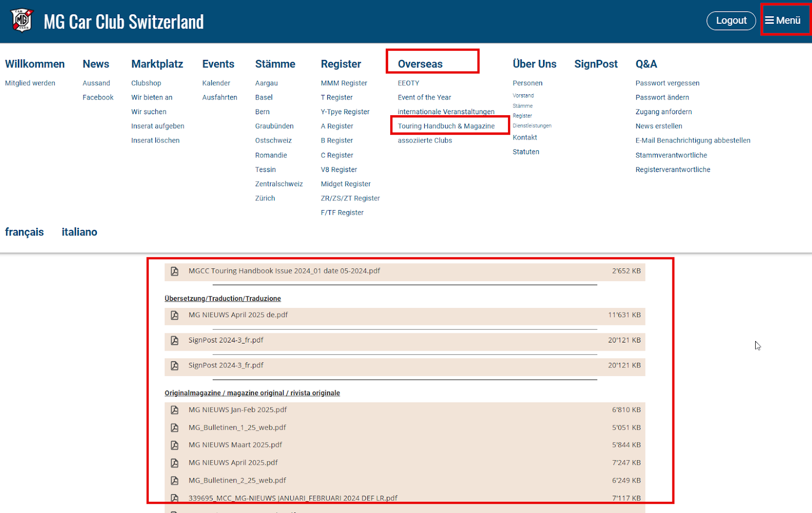Click PDF icon for MG_Bulletinen_1_25_web.pdf
Image resolution: width=812 pixels, height=513 pixels.
click(x=175, y=428)
